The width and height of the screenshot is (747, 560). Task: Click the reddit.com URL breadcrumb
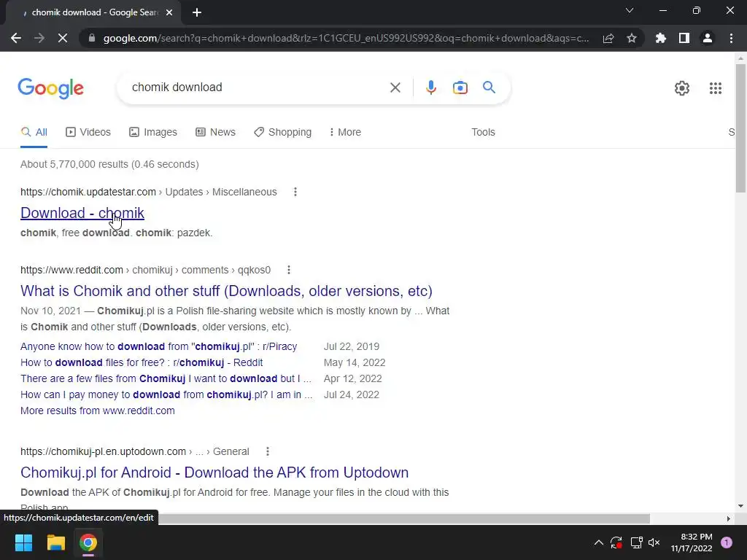point(145,270)
